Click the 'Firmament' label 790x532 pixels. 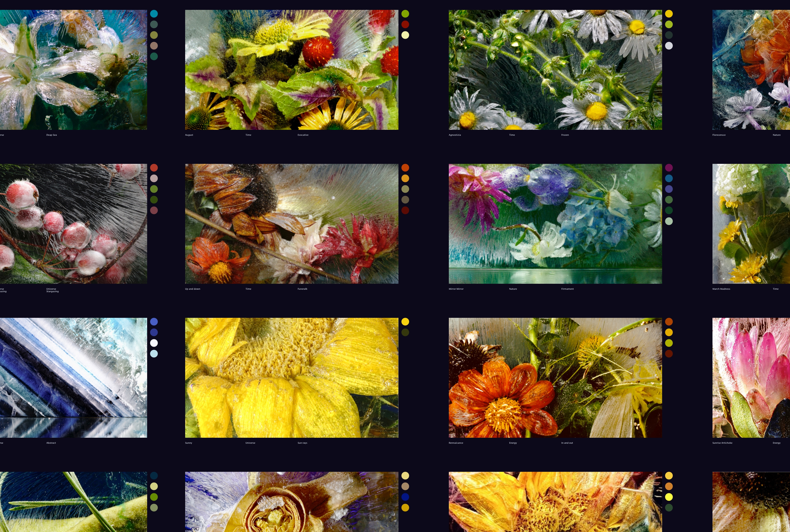point(567,289)
